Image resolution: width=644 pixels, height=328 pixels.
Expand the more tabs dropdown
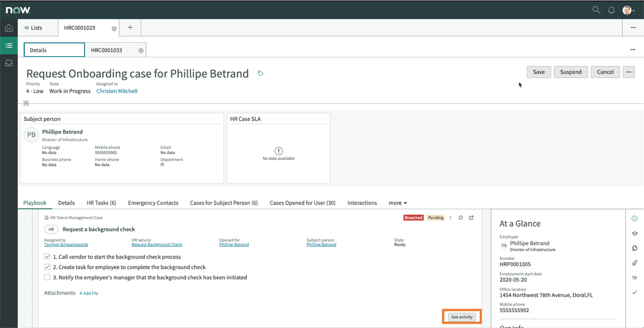(398, 203)
